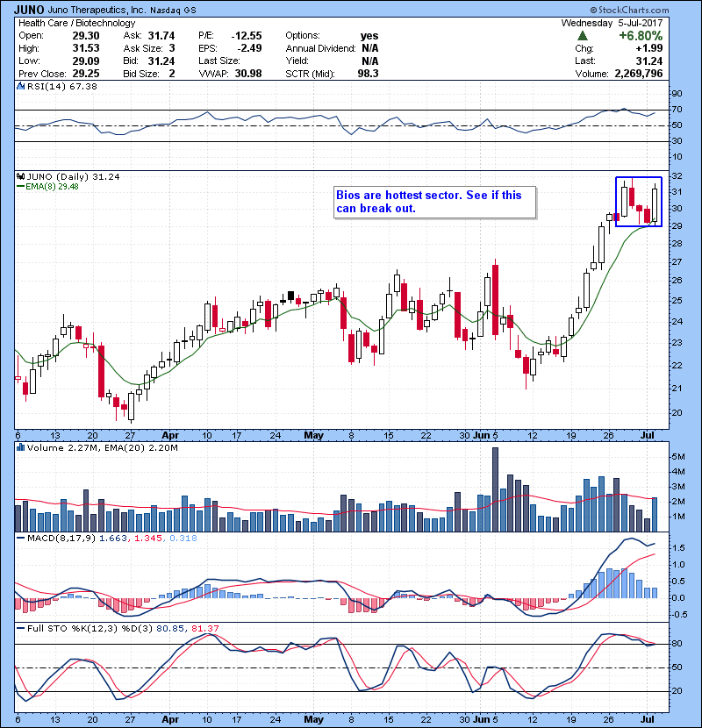Viewport: 702px width, 728px height.
Task: Click the green up-triangle beside +6.80%
Action: pos(583,36)
